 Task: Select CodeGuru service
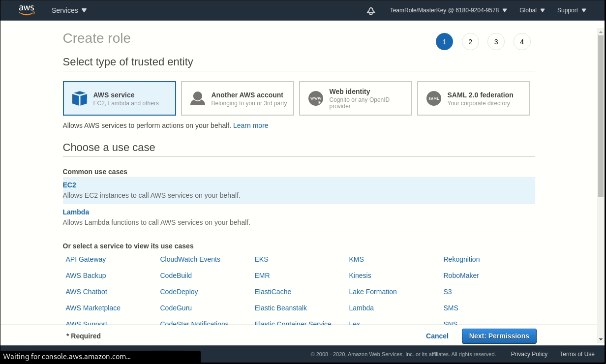(176, 308)
